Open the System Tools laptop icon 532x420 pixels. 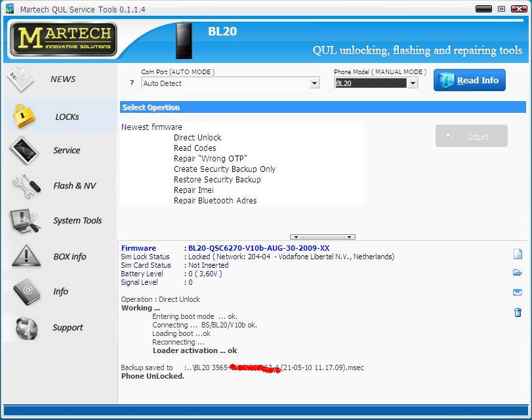click(x=26, y=220)
